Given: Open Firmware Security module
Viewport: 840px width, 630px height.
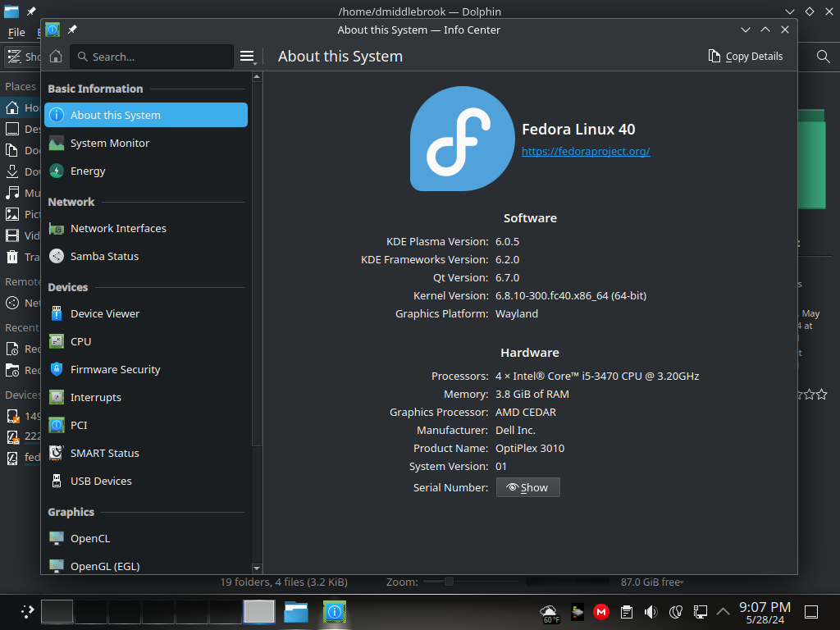Looking at the screenshot, I should pos(146,369).
